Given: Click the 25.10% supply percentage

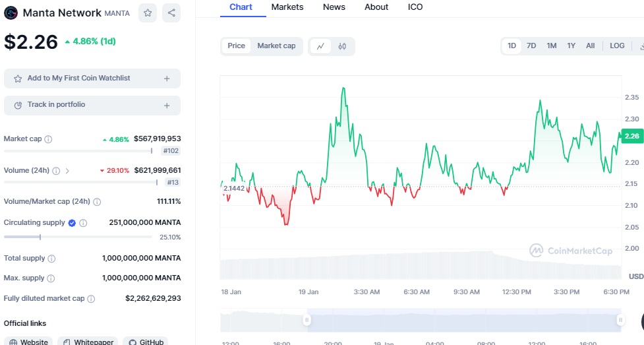Looking at the screenshot, I should [170, 237].
